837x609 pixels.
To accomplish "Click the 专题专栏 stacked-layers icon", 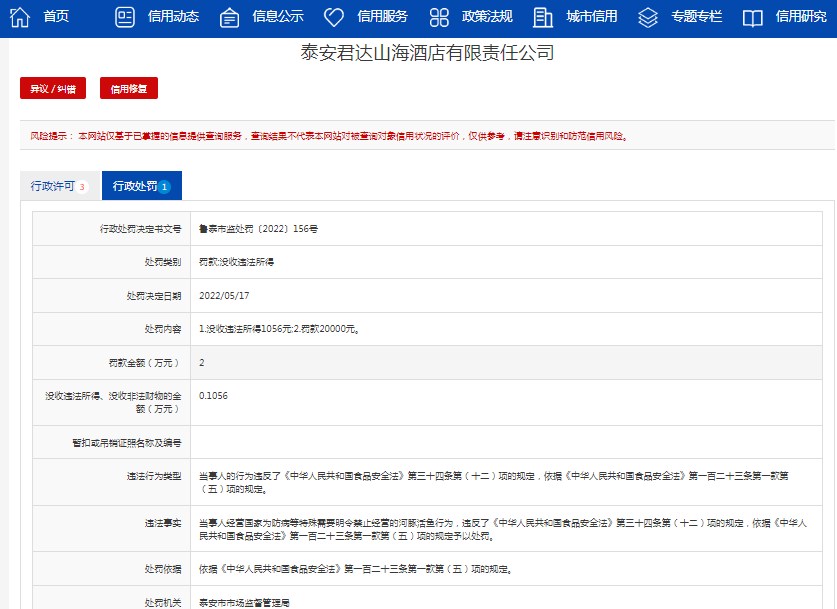I will click(649, 16).
